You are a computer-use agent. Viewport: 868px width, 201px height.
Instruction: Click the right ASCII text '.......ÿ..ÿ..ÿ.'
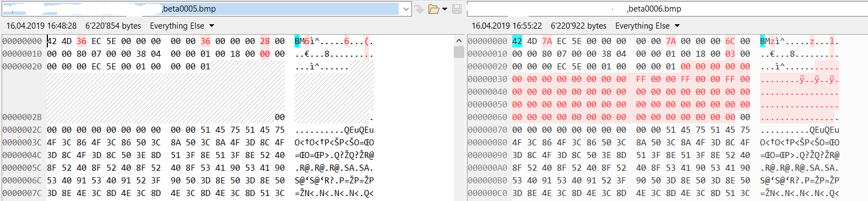point(800,79)
